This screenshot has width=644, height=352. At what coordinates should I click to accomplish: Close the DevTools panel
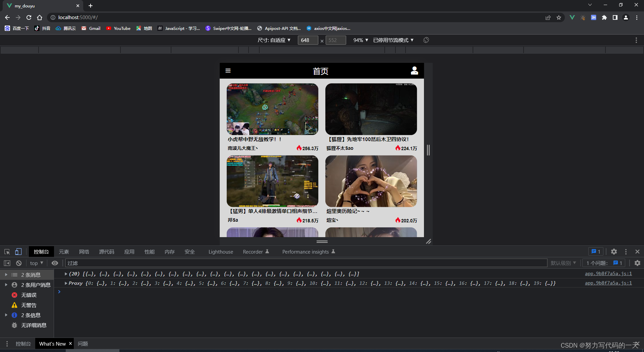[637, 252]
